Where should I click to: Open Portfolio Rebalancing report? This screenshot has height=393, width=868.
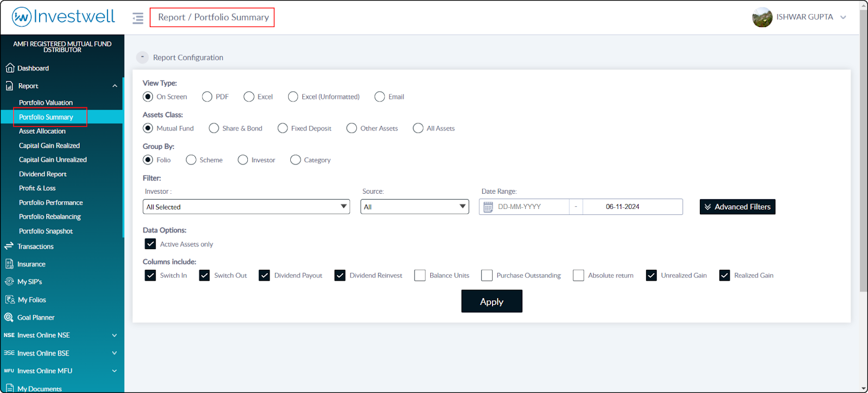pos(50,217)
